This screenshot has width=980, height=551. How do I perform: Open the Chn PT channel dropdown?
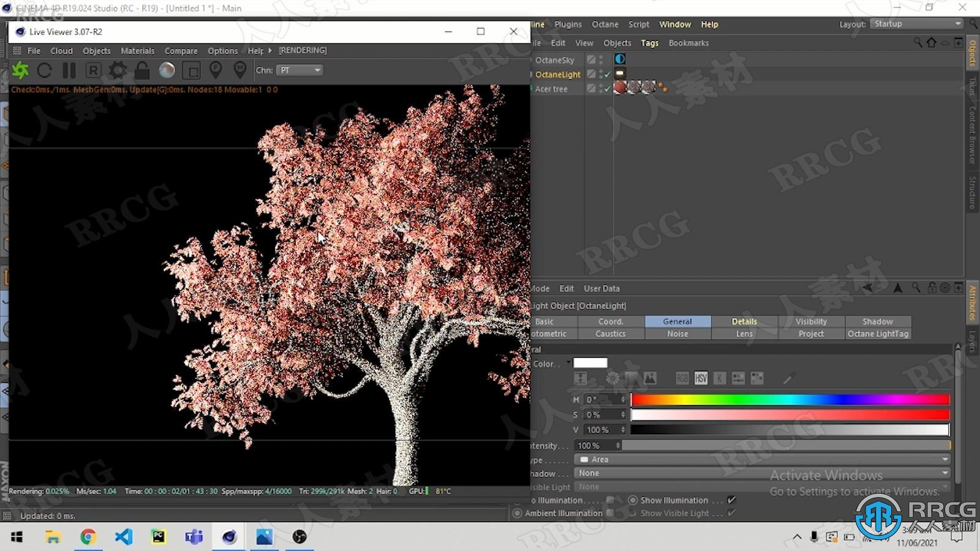point(300,70)
